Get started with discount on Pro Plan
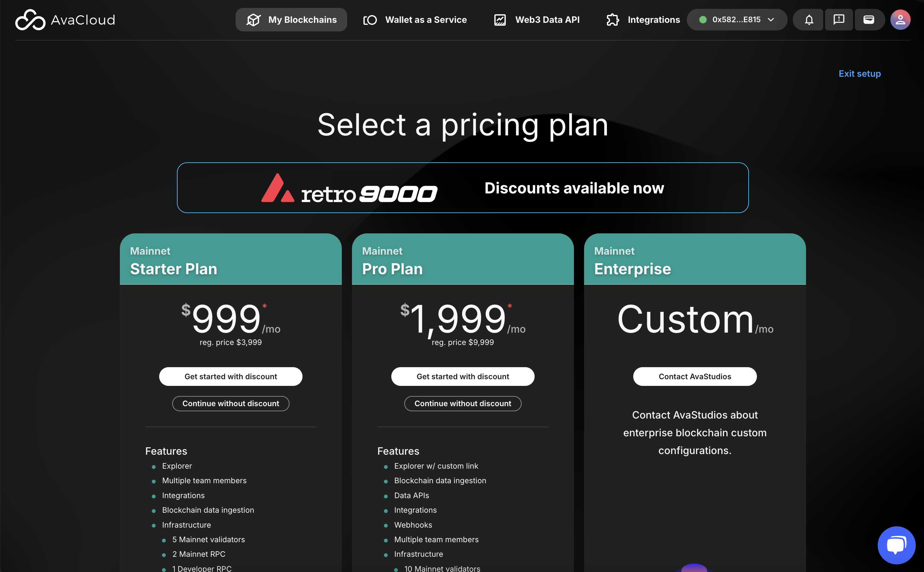 coord(463,376)
